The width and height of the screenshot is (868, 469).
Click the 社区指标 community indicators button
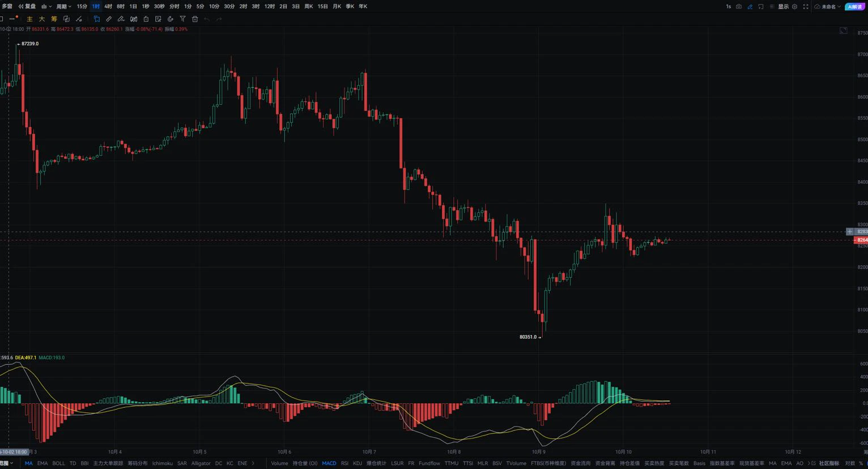[x=829, y=463]
